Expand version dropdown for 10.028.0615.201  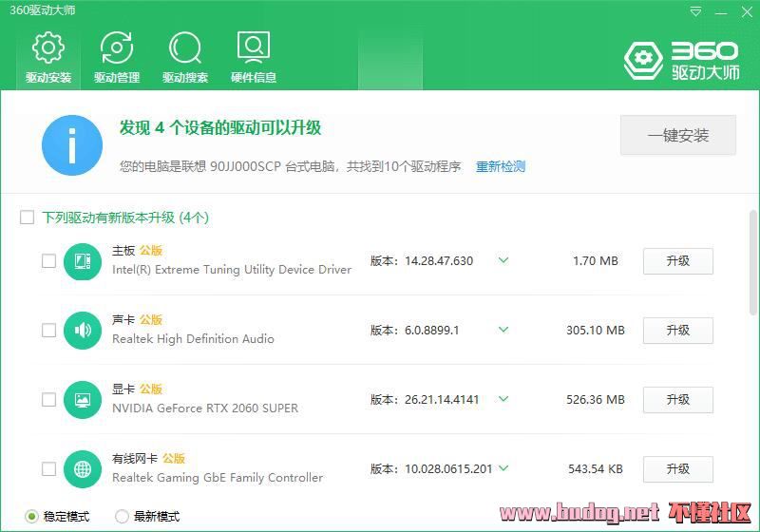[503, 468]
